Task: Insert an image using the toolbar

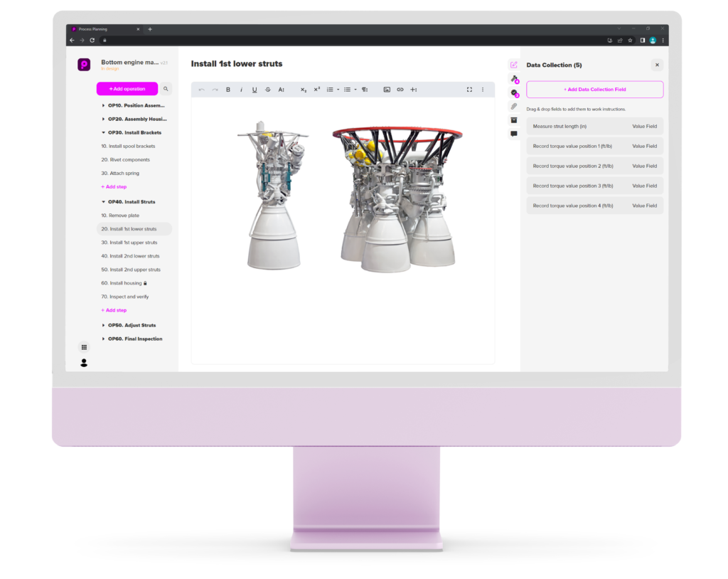Action: pos(387,90)
